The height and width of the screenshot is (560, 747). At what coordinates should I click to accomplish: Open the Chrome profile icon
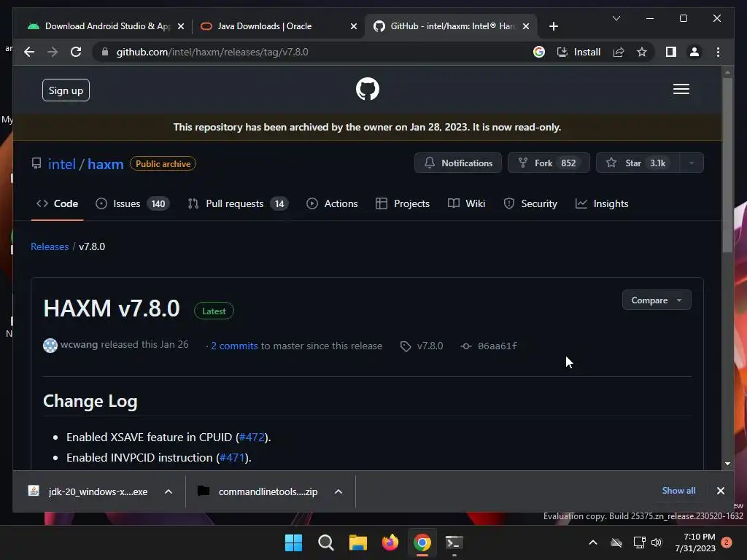(x=694, y=52)
